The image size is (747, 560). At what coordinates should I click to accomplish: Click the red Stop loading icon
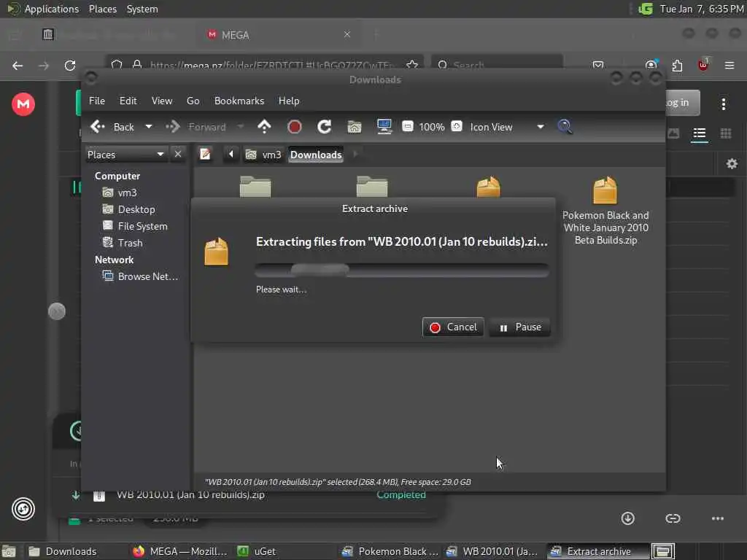point(295,127)
